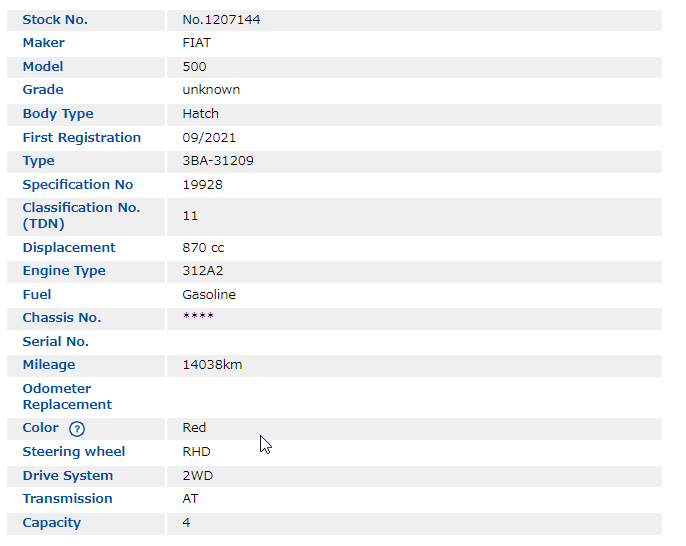This screenshot has height=546, width=686.
Task: Click the RHD steering wheel value
Action: [196, 452]
